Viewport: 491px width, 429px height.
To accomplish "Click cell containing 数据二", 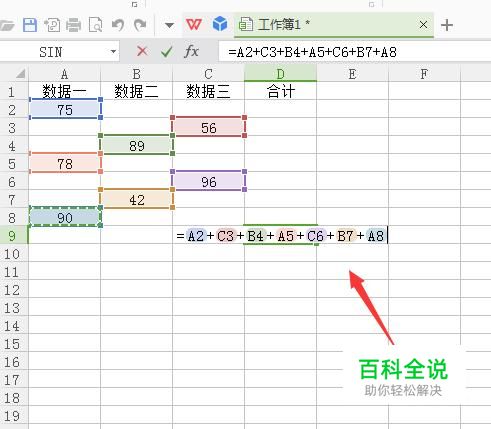I will (x=136, y=91).
